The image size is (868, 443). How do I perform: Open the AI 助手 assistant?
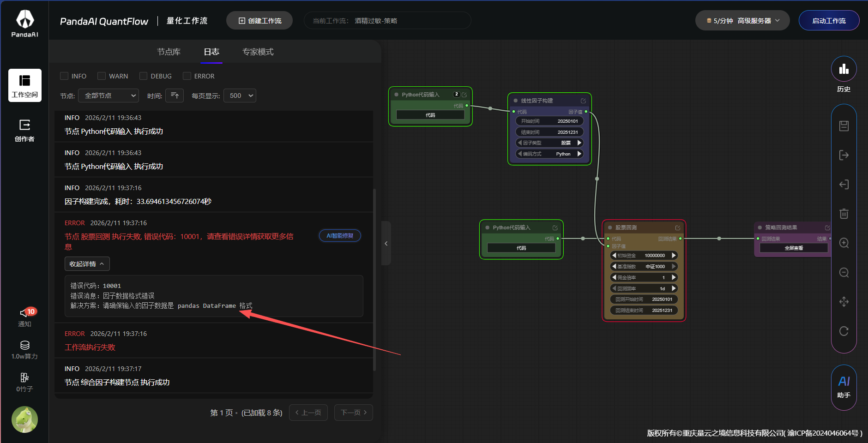844,387
